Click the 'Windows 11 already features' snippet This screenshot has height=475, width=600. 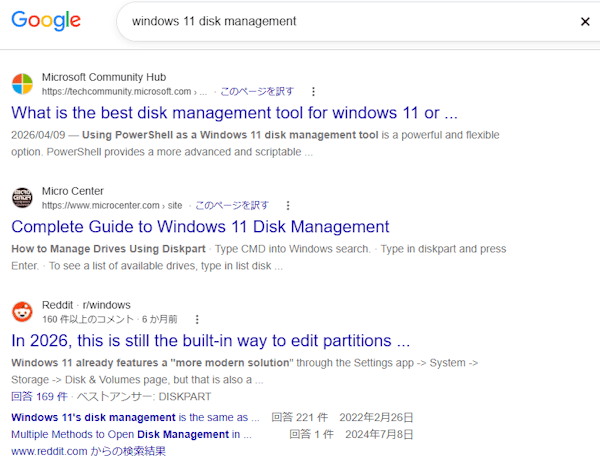click(245, 371)
